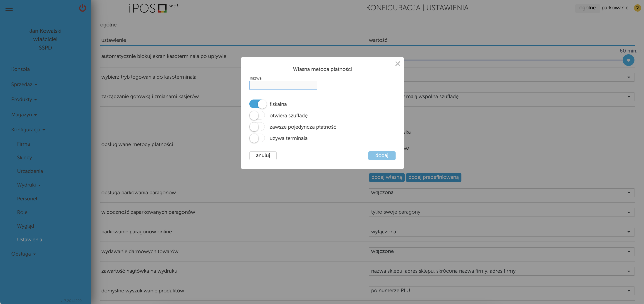Cancel the dialog with anuluj
644x304 pixels.
[x=263, y=155]
